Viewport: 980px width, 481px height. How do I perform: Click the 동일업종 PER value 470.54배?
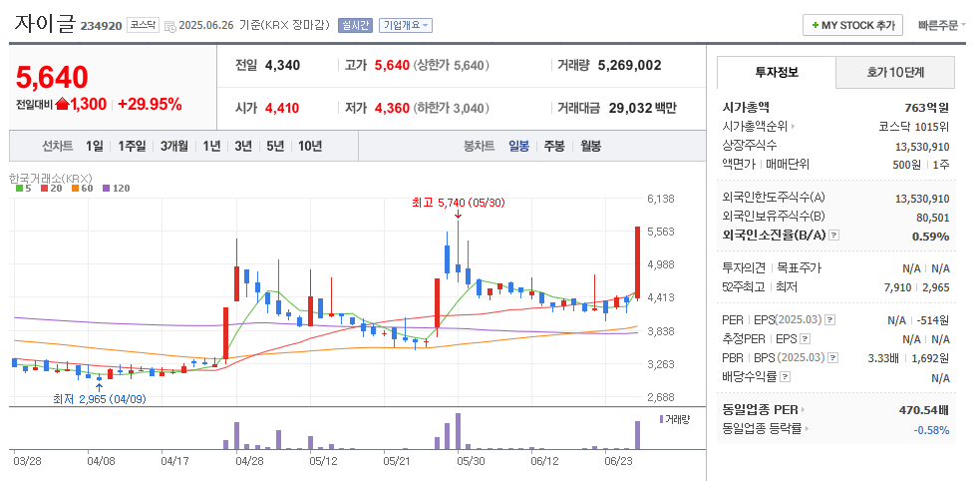pos(924,411)
